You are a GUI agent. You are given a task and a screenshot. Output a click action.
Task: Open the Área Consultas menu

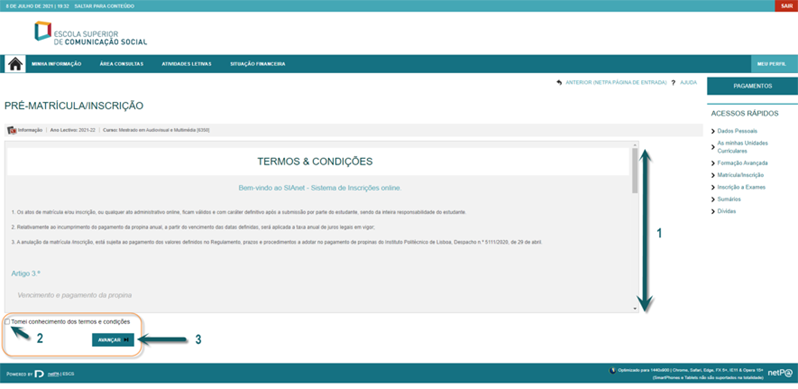(x=122, y=64)
